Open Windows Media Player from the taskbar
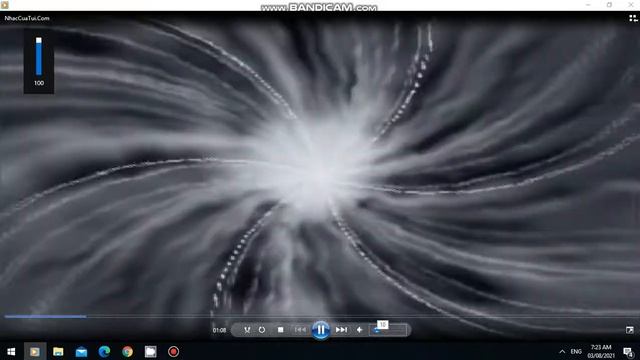 pos(35,351)
